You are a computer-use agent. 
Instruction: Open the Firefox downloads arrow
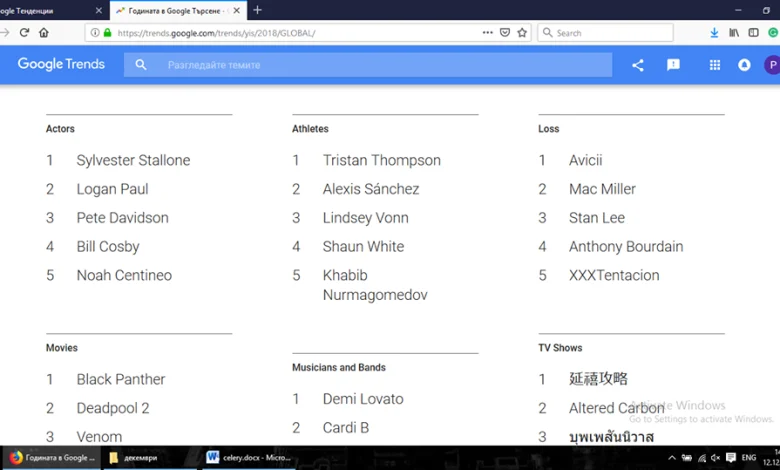[714, 33]
